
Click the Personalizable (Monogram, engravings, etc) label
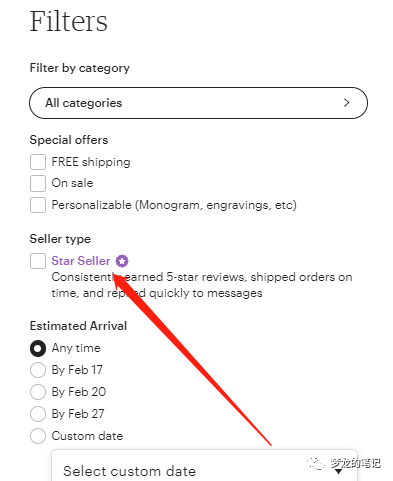point(174,205)
